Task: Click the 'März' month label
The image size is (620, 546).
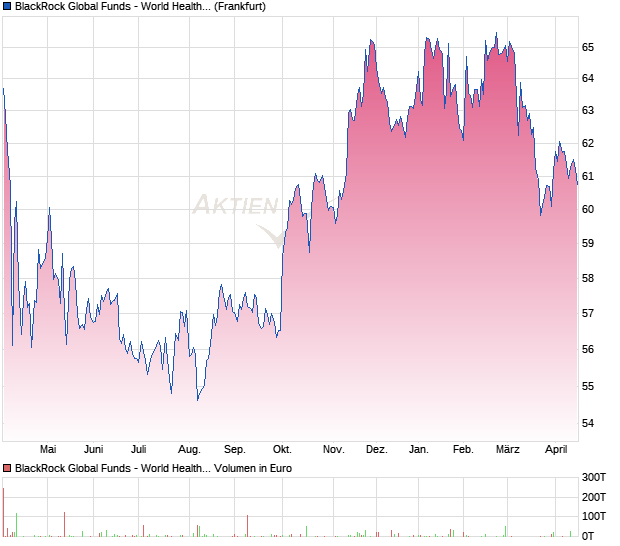Action: [x=508, y=450]
